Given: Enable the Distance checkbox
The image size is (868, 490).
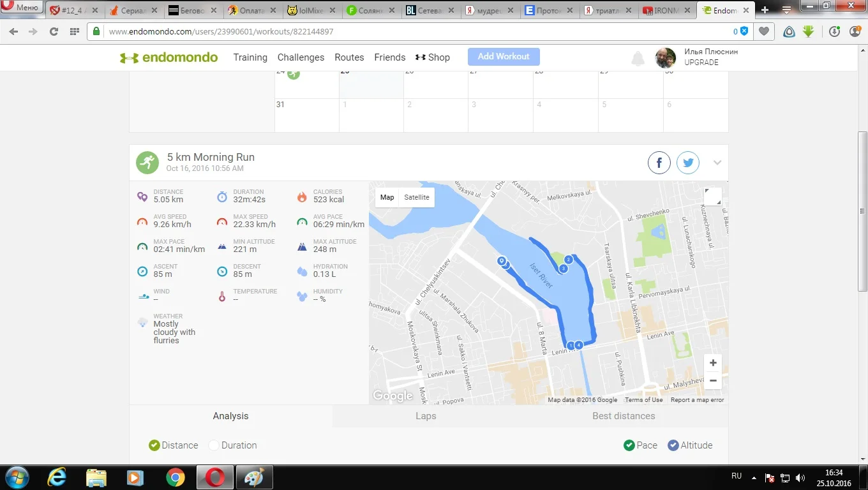Looking at the screenshot, I should click(154, 445).
